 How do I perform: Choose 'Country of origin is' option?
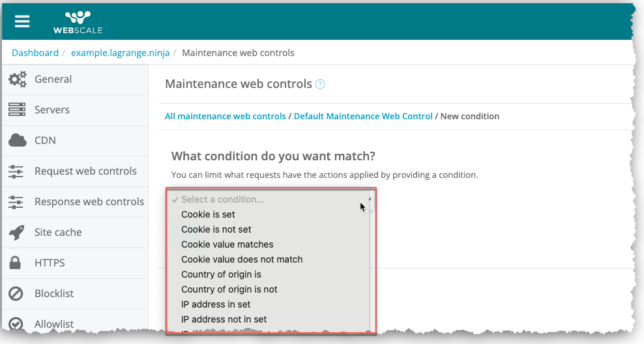pos(221,274)
